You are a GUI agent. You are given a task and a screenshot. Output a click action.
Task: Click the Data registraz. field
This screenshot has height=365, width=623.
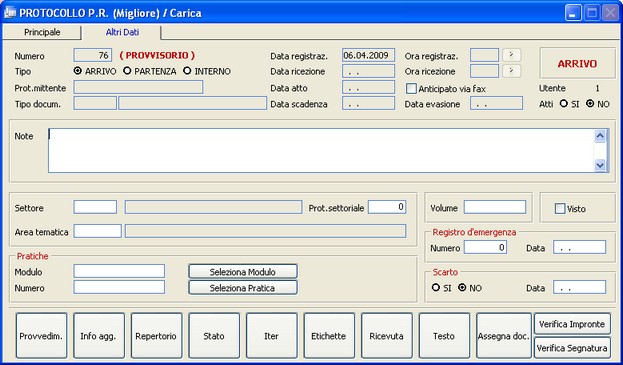click(368, 55)
